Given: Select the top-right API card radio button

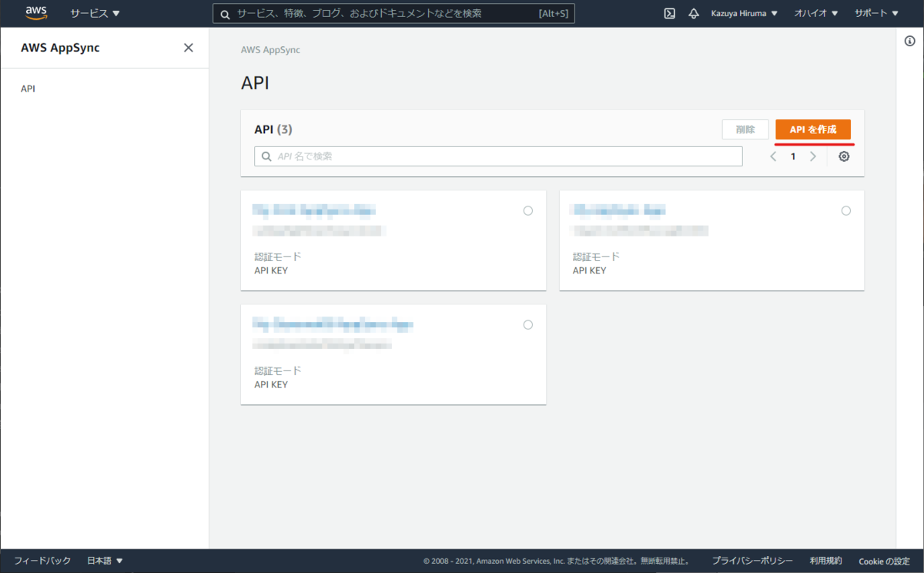Looking at the screenshot, I should [x=846, y=211].
